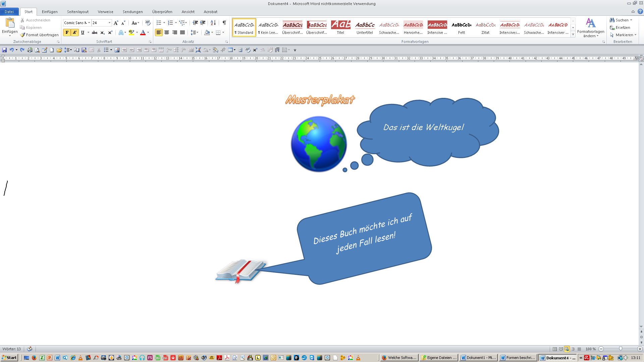Click the sort A-Z icon
The image size is (644, 362).
point(213,23)
